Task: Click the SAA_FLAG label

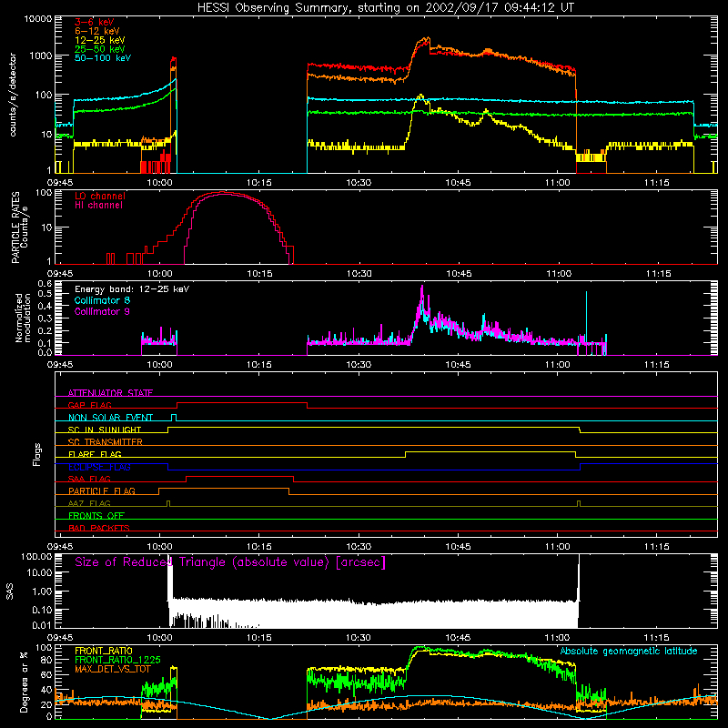Action: click(89, 480)
